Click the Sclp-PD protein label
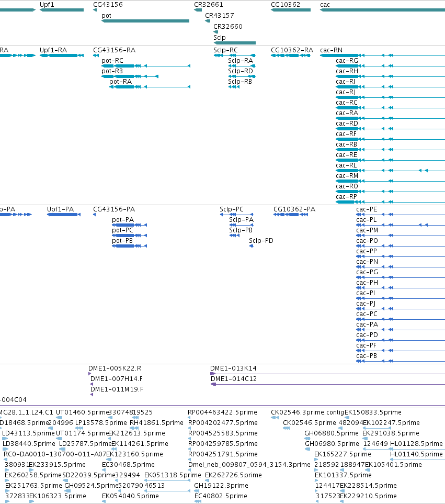The width and height of the screenshot is (445, 504). [x=261, y=241]
